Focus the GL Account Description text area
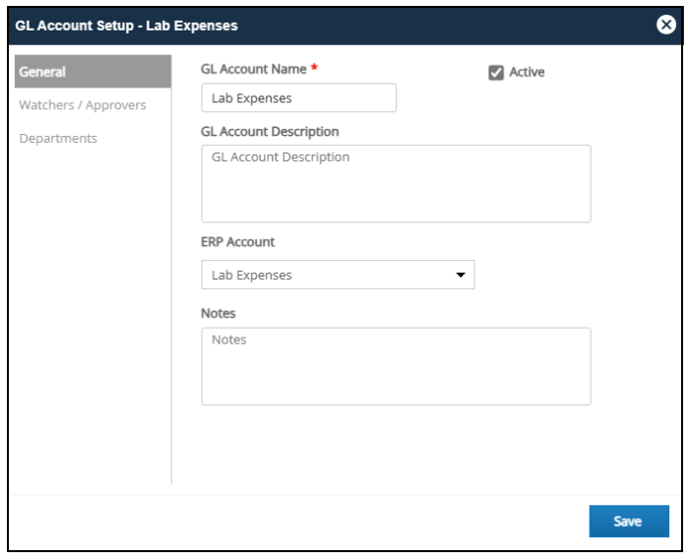Image resolution: width=688 pixels, height=560 pixels. [396, 183]
